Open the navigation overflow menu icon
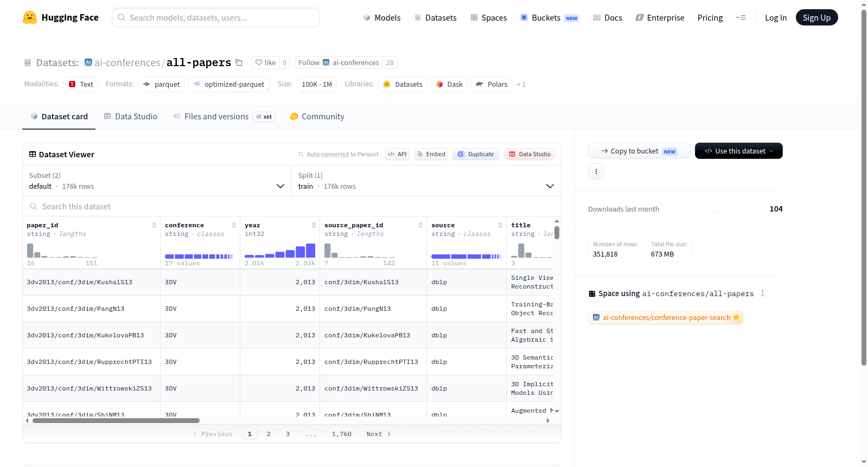868x467 pixels. coord(741,17)
